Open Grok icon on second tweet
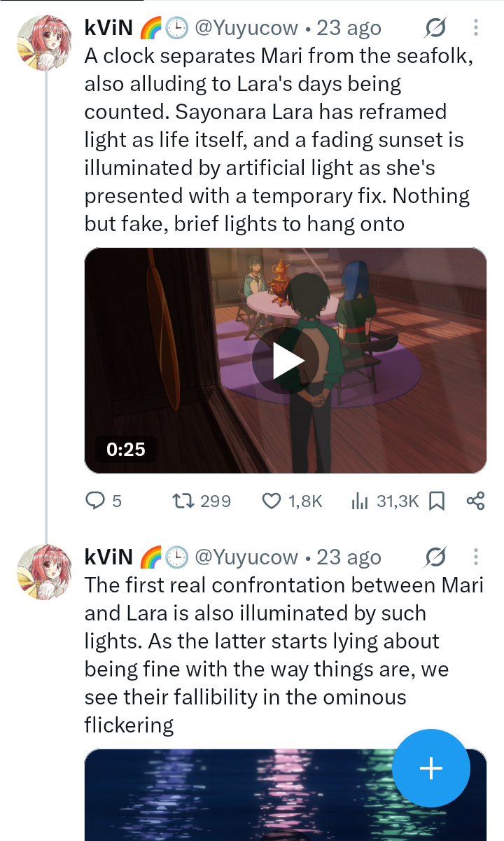The width and height of the screenshot is (504, 841). pyautogui.click(x=435, y=557)
